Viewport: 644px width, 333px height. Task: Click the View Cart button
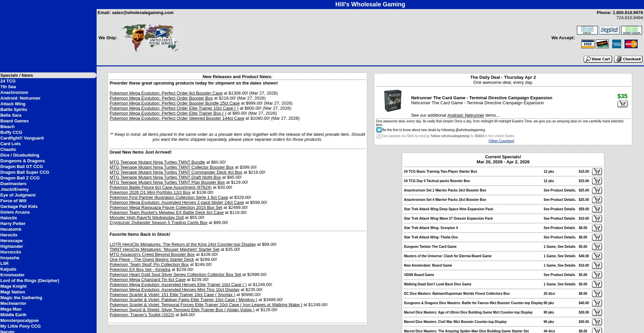pos(598,59)
